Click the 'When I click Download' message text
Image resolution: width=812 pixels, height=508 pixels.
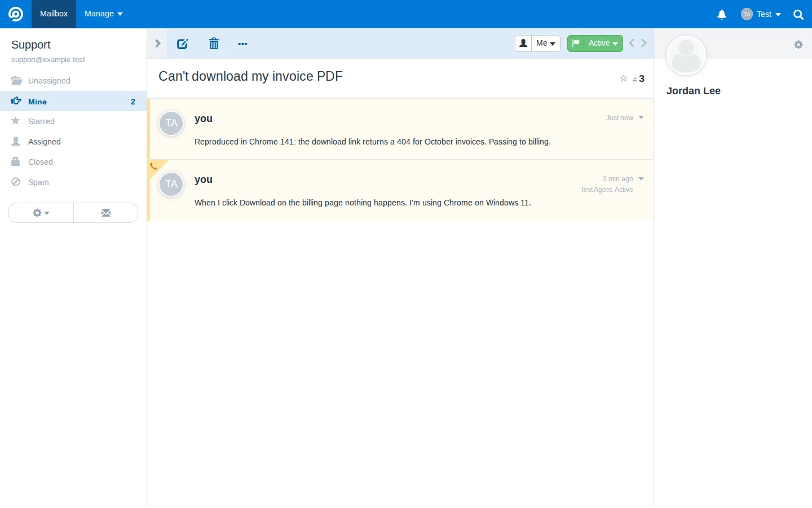pos(363,203)
